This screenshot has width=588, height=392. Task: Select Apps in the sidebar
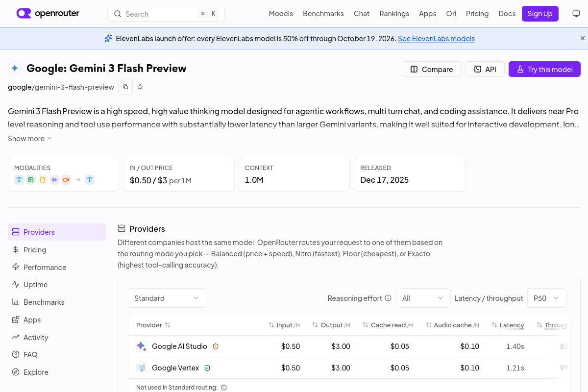(57, 319)
